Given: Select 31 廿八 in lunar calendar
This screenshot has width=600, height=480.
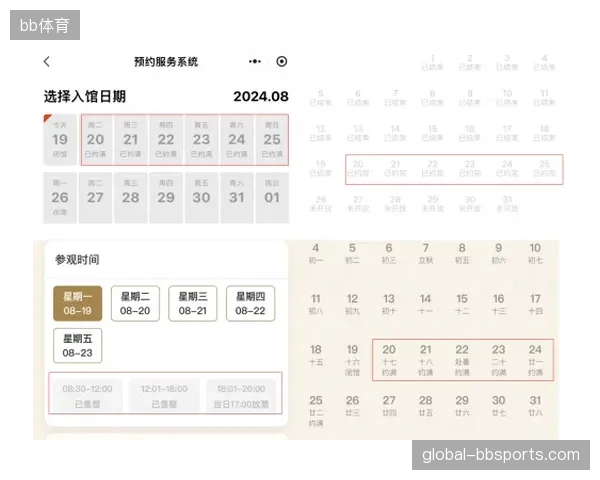Looking at the screenshot, I should pos(535,406).
